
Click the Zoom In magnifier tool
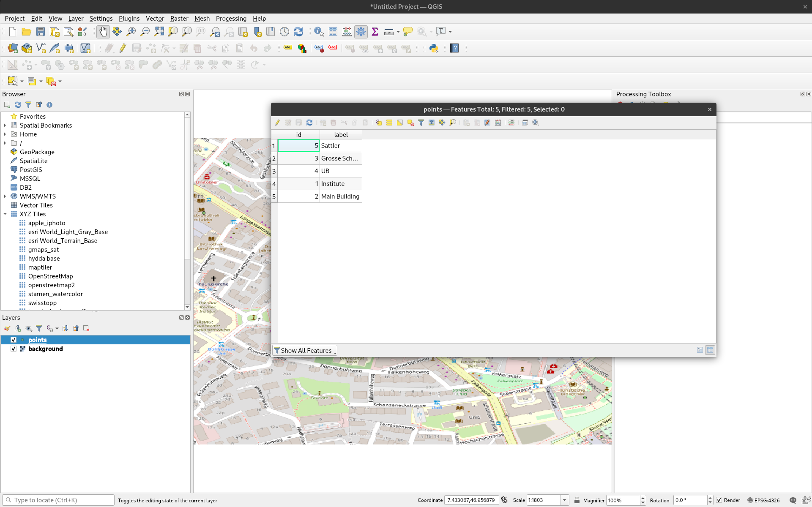click(131, 32)
